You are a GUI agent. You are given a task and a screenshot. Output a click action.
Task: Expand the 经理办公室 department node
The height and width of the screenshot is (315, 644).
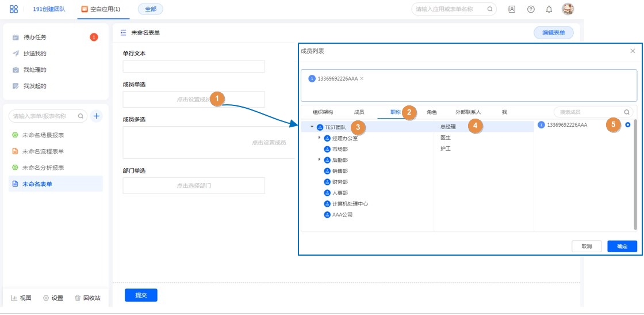point(319,138)
